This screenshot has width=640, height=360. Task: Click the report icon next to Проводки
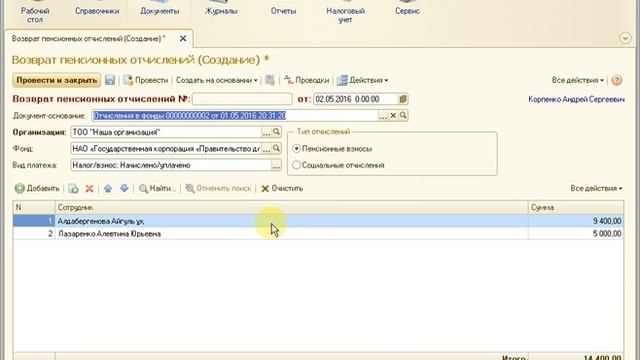tap(270, 80)
